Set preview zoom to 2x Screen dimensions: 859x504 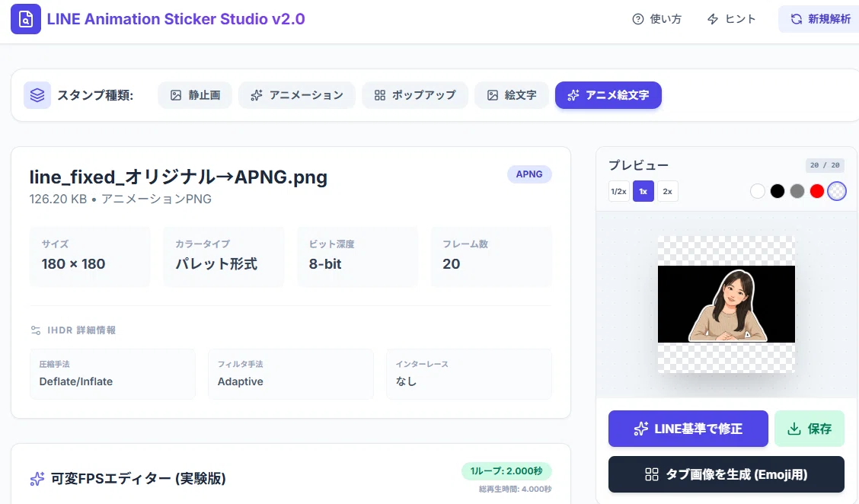point(668,191)
